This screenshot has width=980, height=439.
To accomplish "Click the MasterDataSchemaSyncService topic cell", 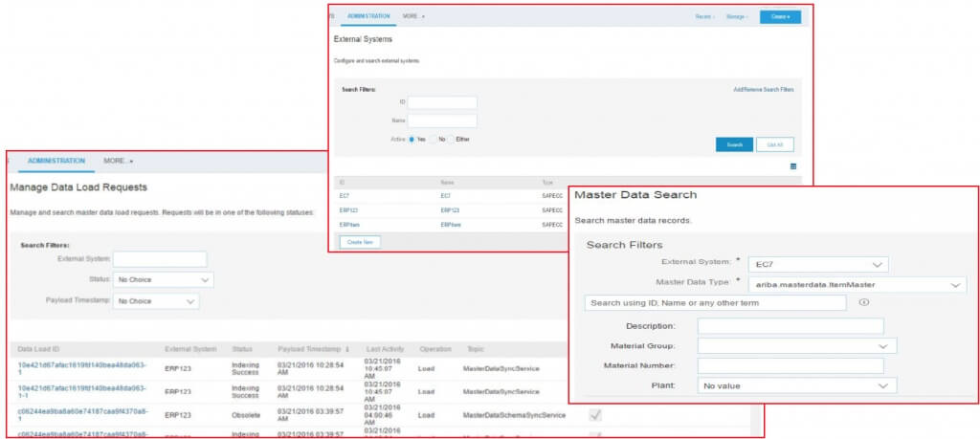I will (x=514, y=415).
